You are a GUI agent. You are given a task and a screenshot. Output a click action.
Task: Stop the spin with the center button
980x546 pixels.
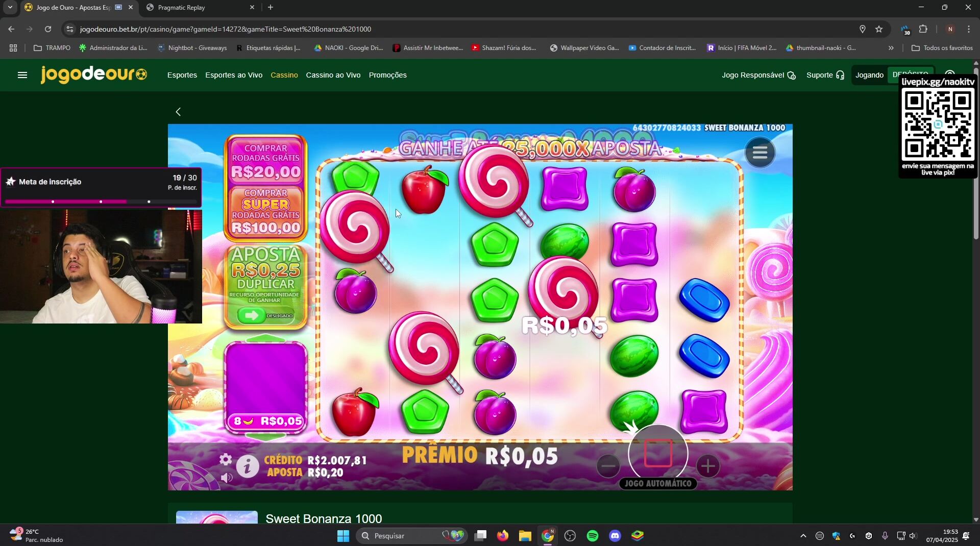pyautogui.click(x=658, y=453)
